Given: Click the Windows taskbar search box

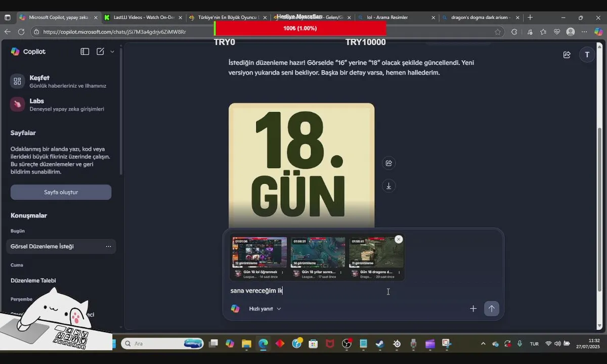Looking at the screenshot, I should pos(163,344).
